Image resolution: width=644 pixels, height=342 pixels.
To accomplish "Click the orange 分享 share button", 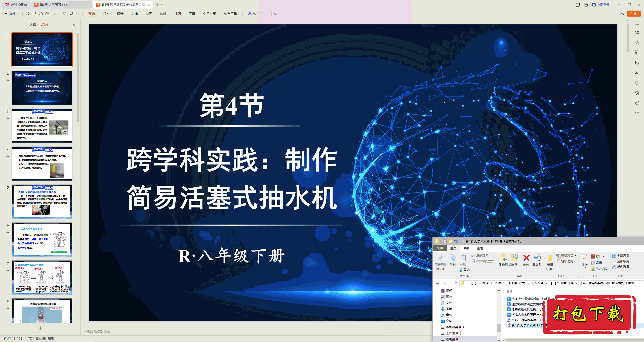I will (634, 14).
